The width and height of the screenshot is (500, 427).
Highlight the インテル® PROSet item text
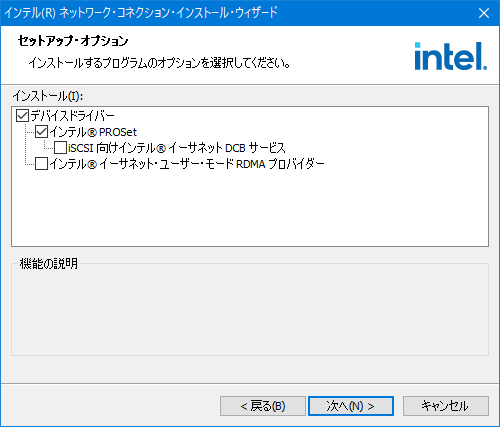click(x=93, y=132)
